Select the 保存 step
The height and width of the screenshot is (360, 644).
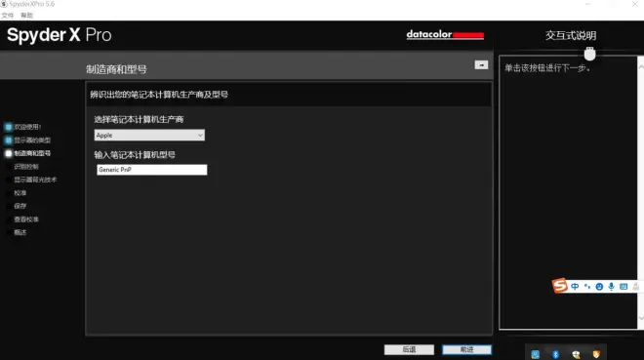click(x=20, y=206)
